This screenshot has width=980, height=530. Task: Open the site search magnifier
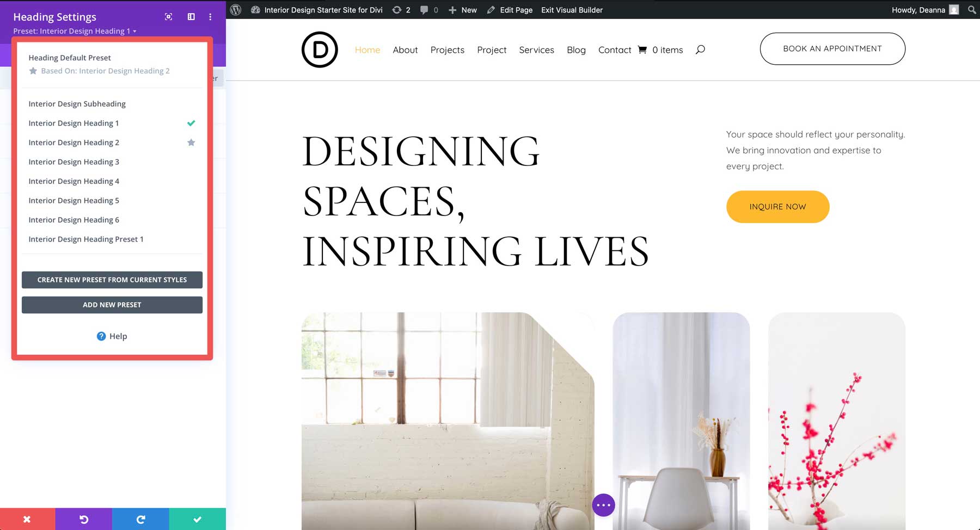pos(701,50)
